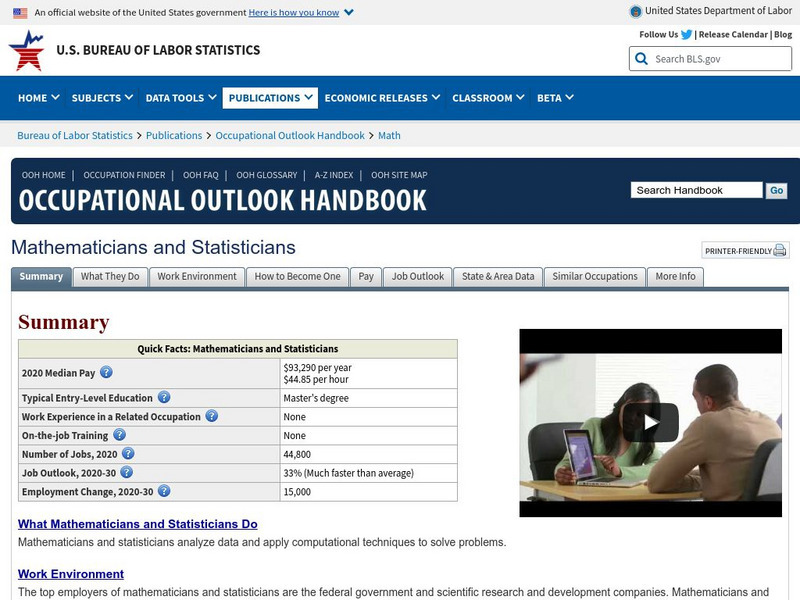The width and height of the screenshot is (800, 600).
Task: Switch to the Pay tab
Action: [366, 276]
